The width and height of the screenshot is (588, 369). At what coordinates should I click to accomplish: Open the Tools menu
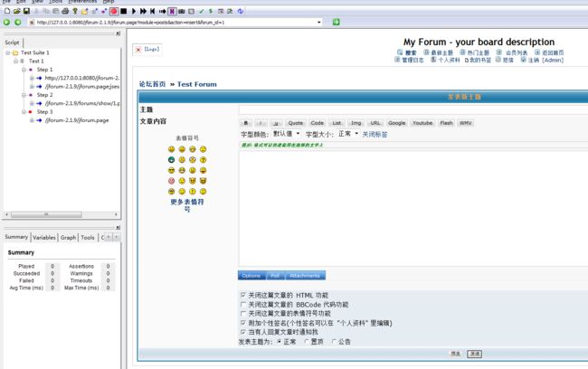coord(55,2)
